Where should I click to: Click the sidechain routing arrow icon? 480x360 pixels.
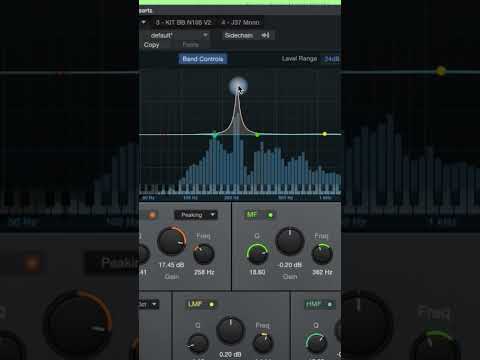265,35
